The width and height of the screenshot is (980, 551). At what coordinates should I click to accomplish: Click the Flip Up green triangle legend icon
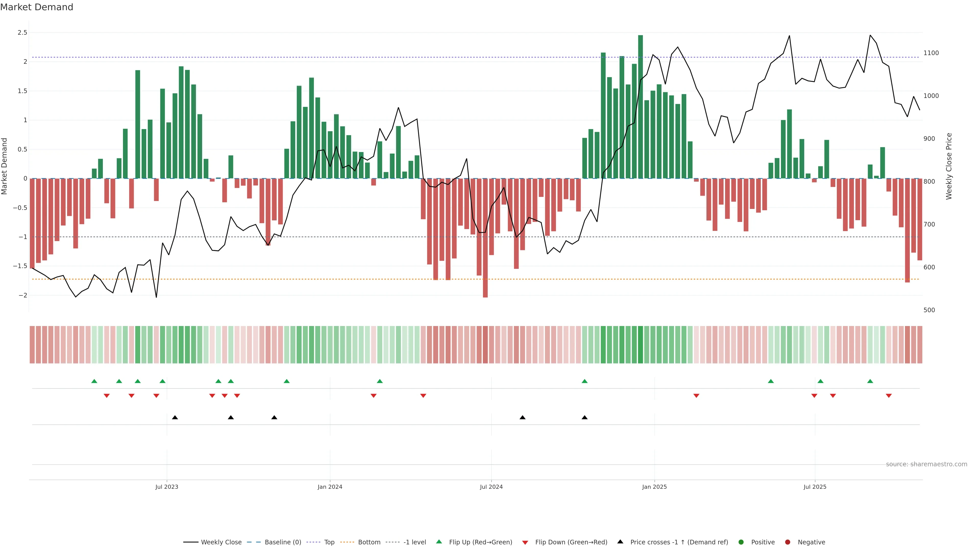tap(439, 542)
